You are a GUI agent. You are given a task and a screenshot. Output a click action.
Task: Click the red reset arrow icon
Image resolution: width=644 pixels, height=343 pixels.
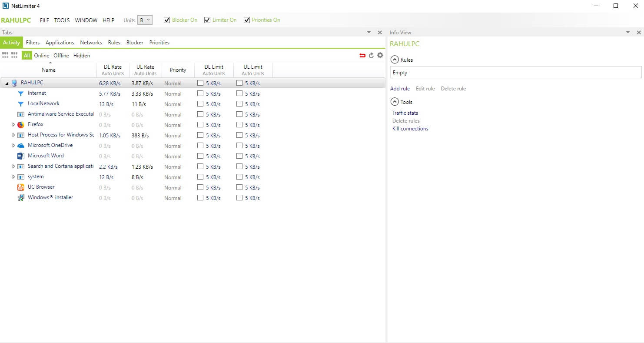pos(362,55)
